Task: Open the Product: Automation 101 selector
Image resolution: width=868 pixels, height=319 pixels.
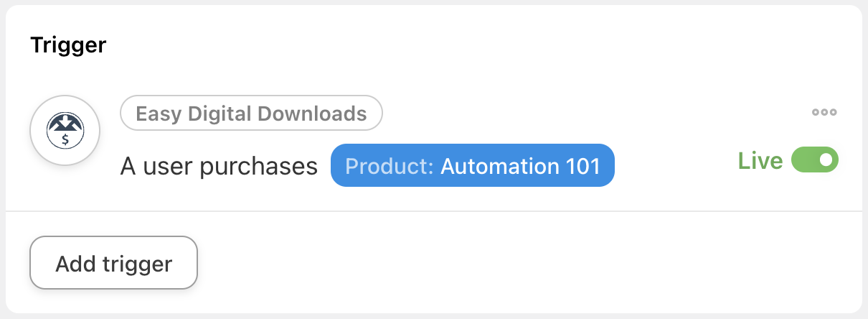Action: 472,166
